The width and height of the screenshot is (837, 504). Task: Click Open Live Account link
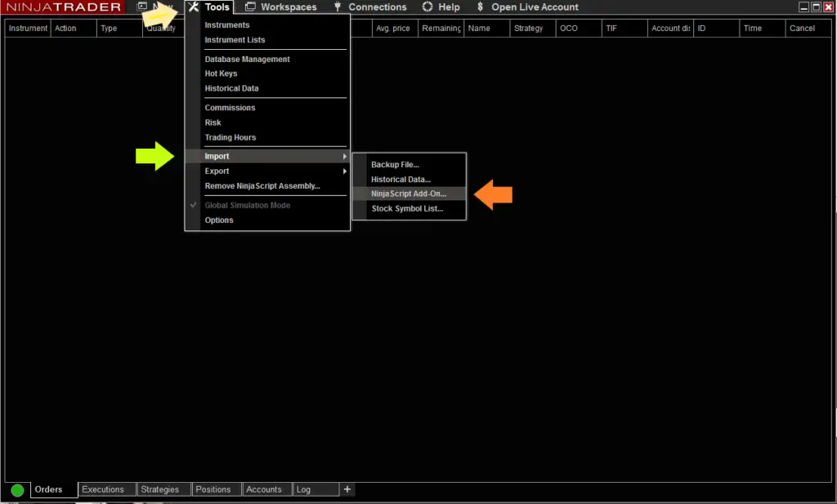535,7
